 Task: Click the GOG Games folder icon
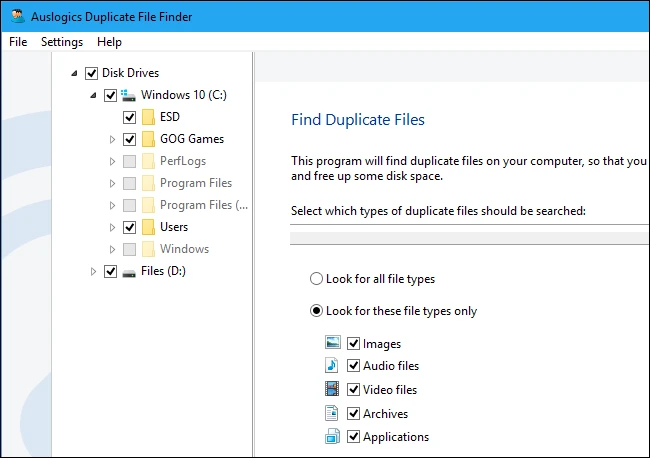pos(148,139)
